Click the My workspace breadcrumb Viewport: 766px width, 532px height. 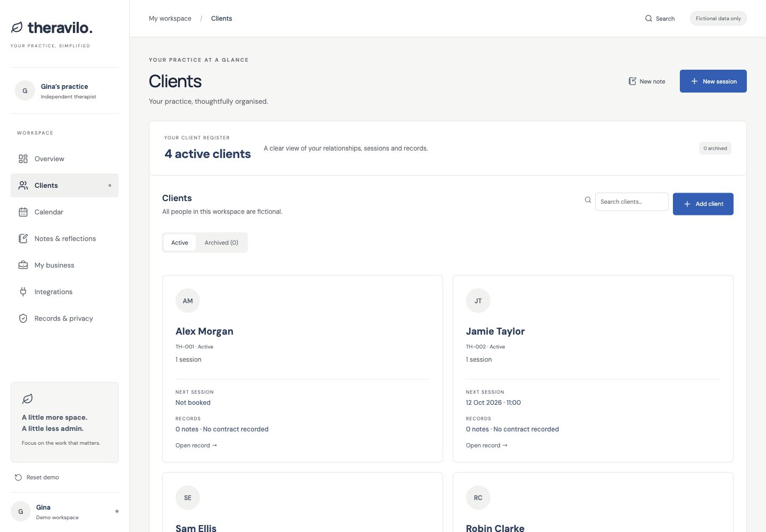pyautogui.click(x=170, y=19)
